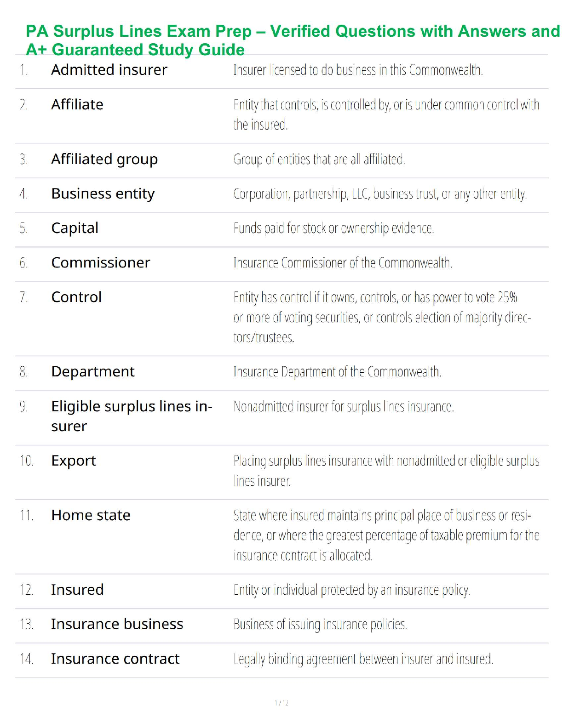The width and height of the screenshot is (563, 728).
Task: Click the "Eligible surplus lines insurer" term
Action: 131,416
